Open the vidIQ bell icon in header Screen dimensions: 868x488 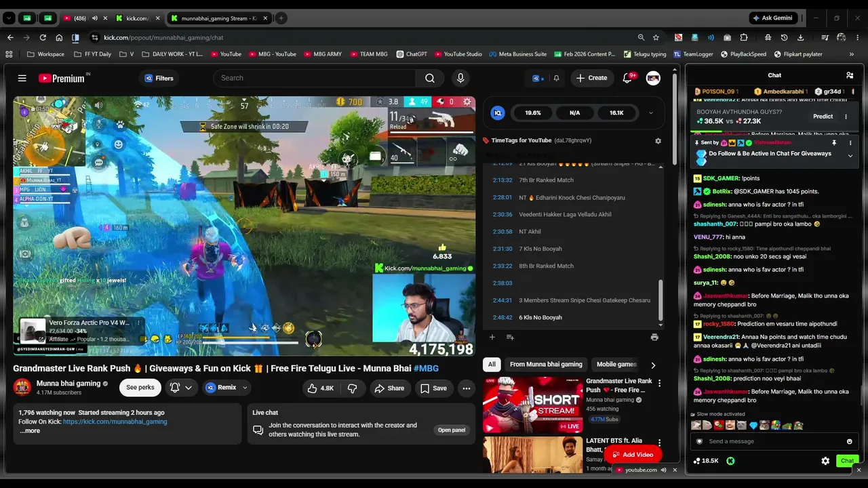click(556, 78)
